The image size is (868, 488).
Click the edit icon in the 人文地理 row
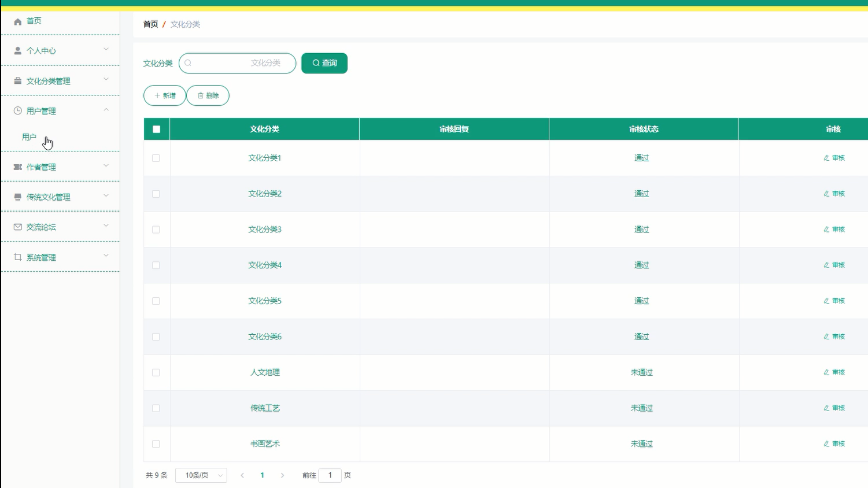826,372
